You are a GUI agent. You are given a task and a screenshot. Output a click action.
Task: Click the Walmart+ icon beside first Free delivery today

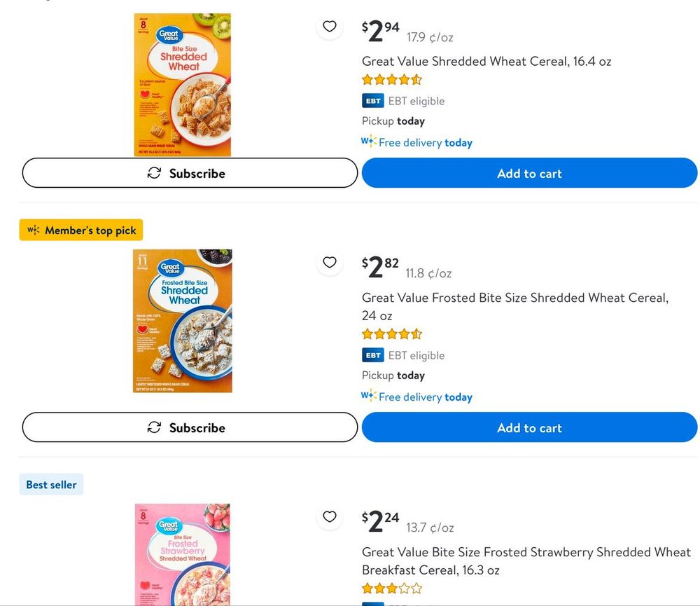pos(369,142)
